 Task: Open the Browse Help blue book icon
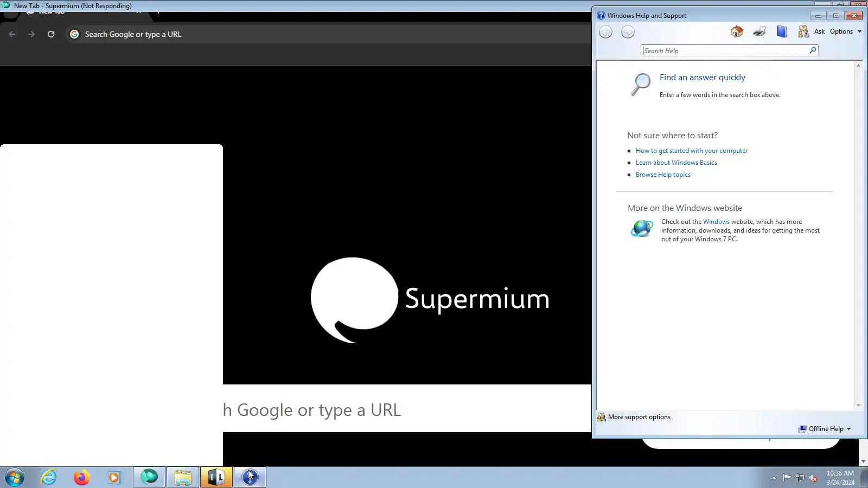[x=782, y=31]
